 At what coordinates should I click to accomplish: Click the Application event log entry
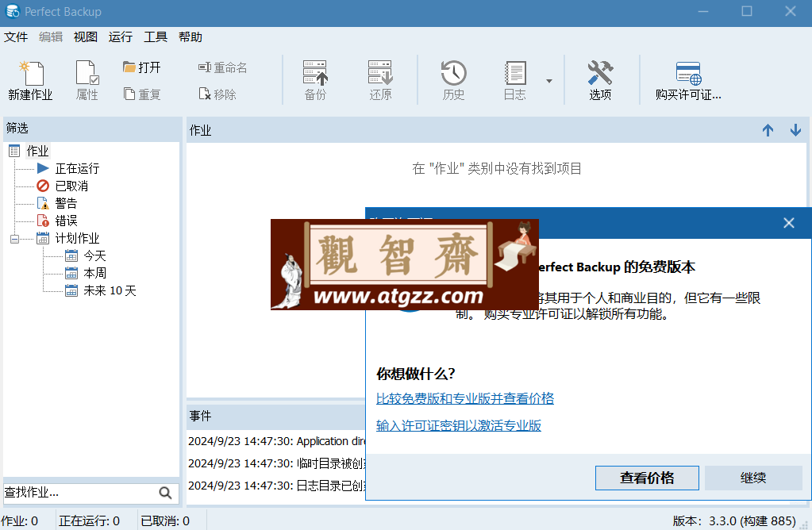(276, 441)
